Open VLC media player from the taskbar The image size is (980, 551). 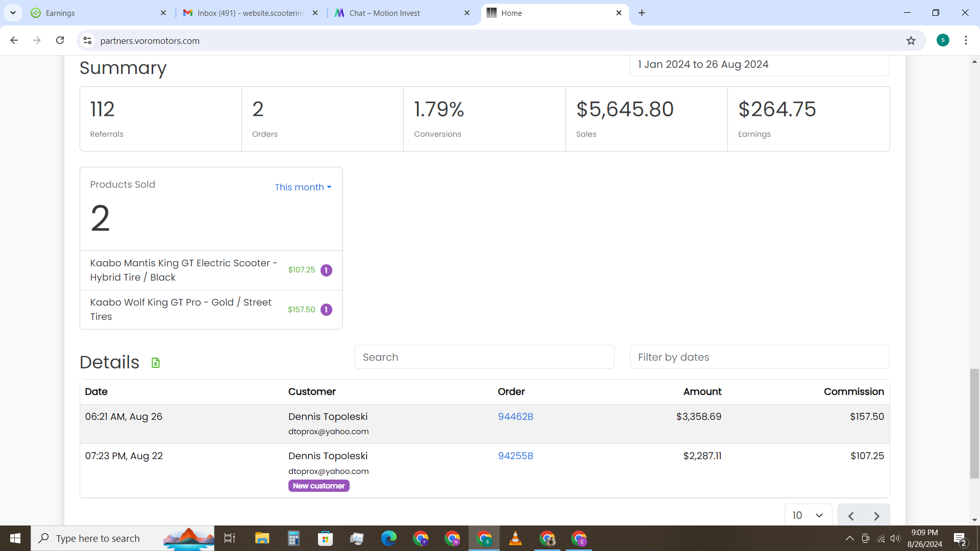[516, 538]
